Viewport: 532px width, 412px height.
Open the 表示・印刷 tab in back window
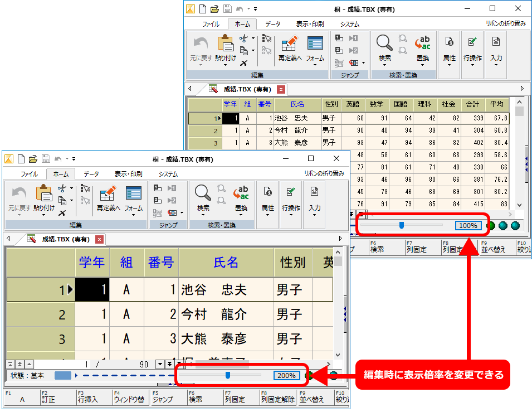[310, 24]
